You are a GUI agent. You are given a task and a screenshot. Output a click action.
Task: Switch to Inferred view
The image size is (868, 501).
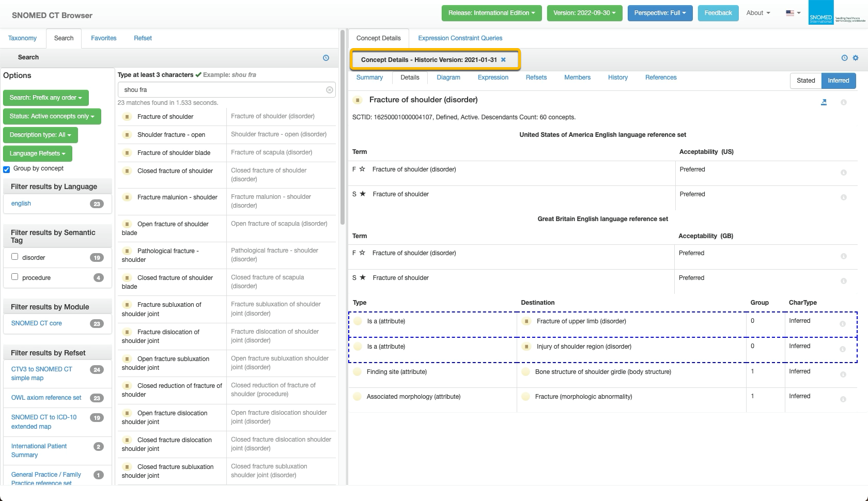[838, 81]
